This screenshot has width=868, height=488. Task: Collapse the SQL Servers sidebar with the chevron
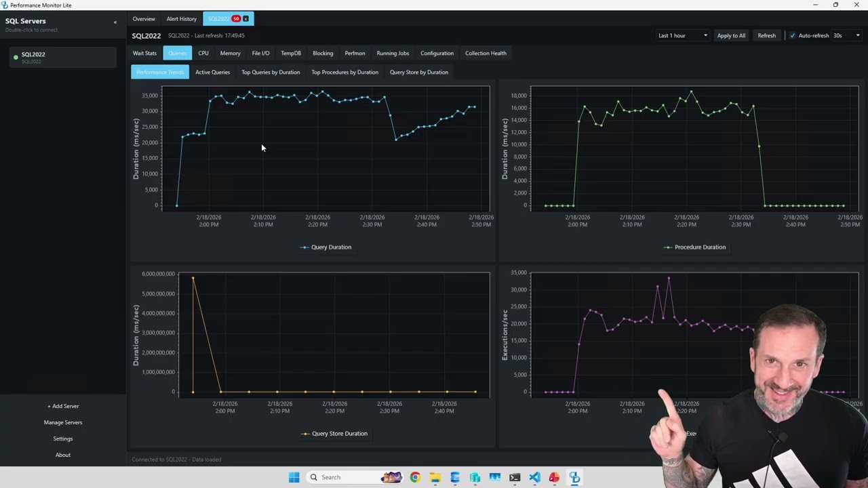coord(115,22)
